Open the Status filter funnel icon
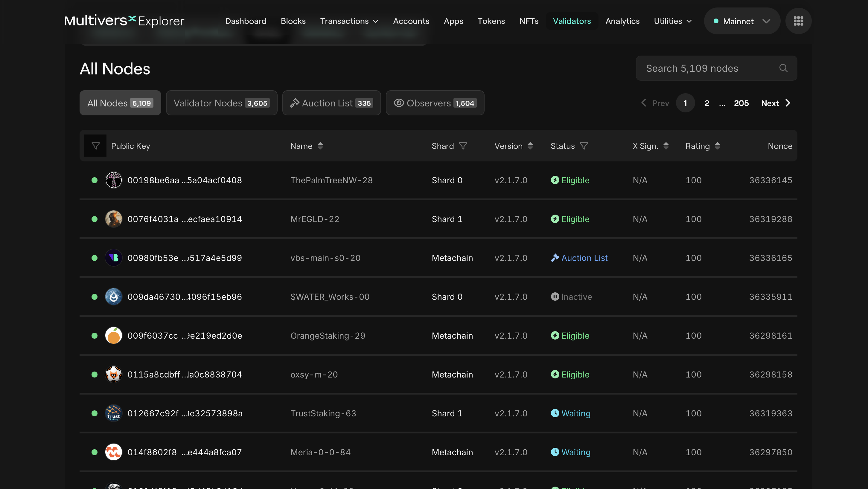Screen dimensions: 868x489 tap(584, 146)
